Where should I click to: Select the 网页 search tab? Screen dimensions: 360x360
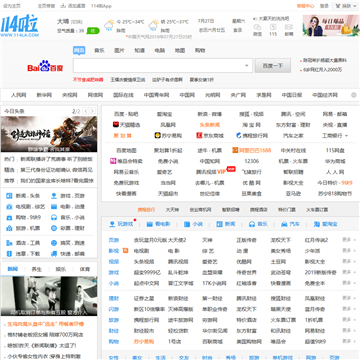click(79, 50)
